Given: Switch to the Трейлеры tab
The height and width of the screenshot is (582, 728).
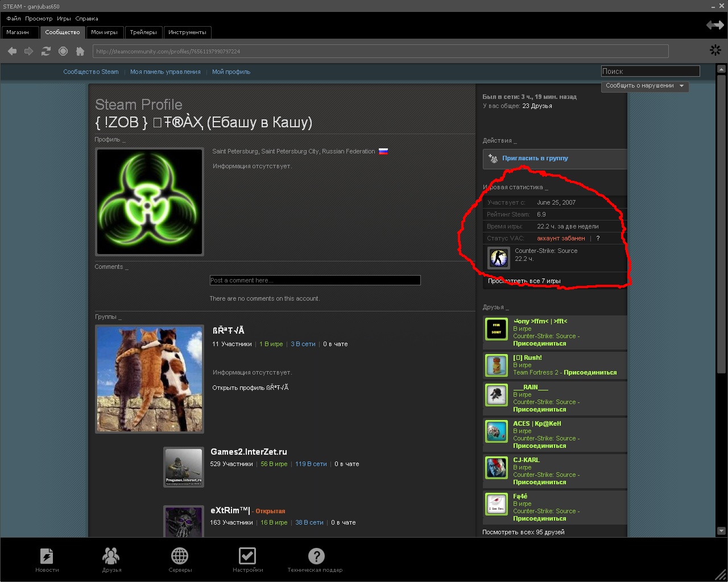Looking at the screenshot, I should [143, 32].
